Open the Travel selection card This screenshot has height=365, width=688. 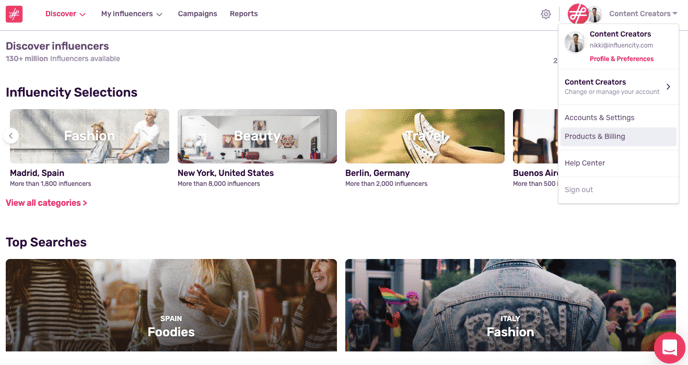click(425, 136)
